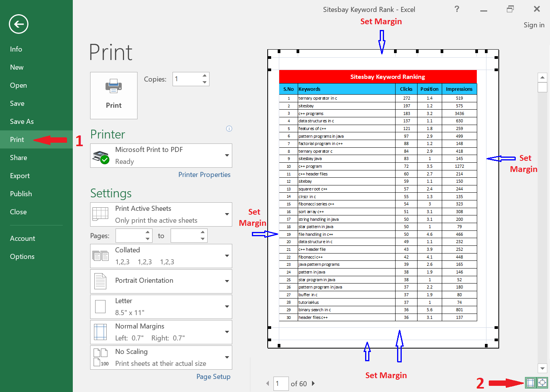Click Sign in
The height and width of the screenshot is (392, 550).
(534, 25)
